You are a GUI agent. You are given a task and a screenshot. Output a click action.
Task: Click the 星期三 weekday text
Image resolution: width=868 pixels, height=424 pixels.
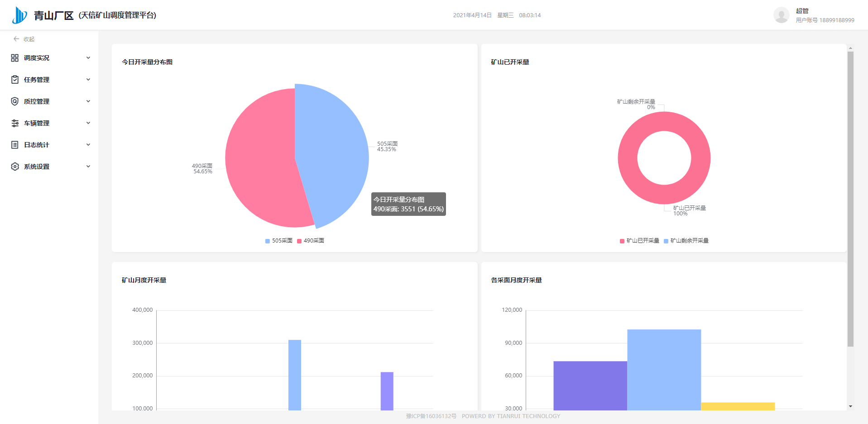pyautogui.click(x=505, y=15)
